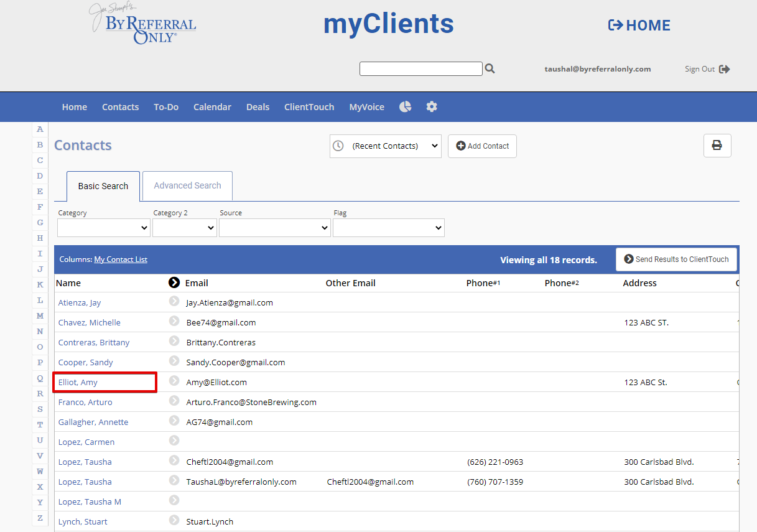Open contact Franco, Arturo

(x=85, y=402)
